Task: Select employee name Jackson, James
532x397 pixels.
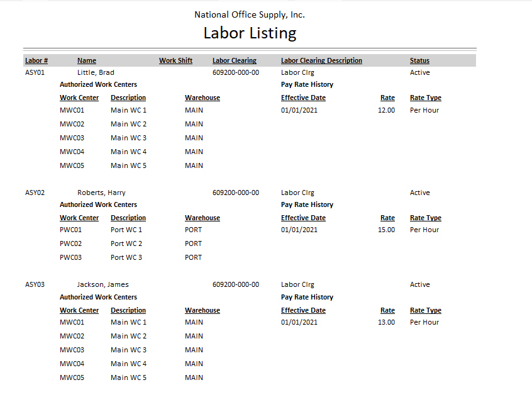Action: (x=103, y=284)
